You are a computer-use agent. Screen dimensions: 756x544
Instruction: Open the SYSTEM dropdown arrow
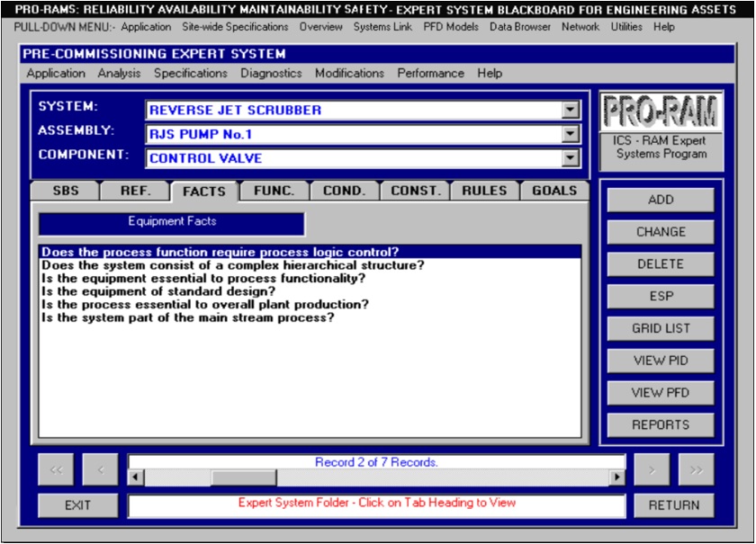click(571, 110)
